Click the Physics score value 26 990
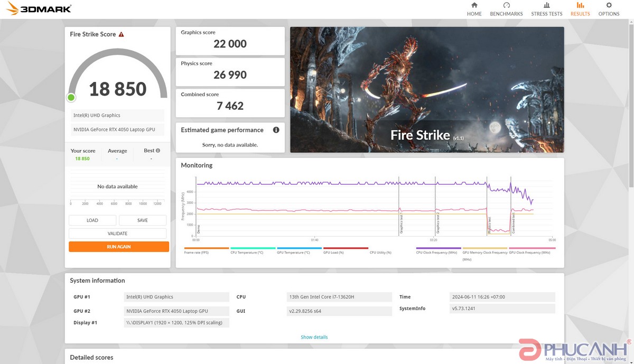 click(230, 75)
